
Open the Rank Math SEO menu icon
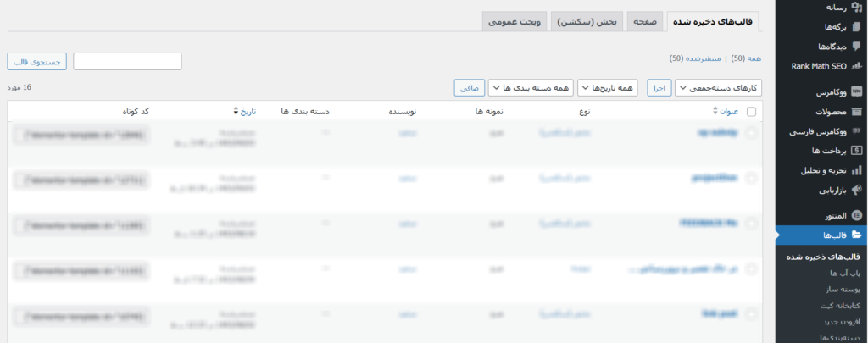coord(856,65)
